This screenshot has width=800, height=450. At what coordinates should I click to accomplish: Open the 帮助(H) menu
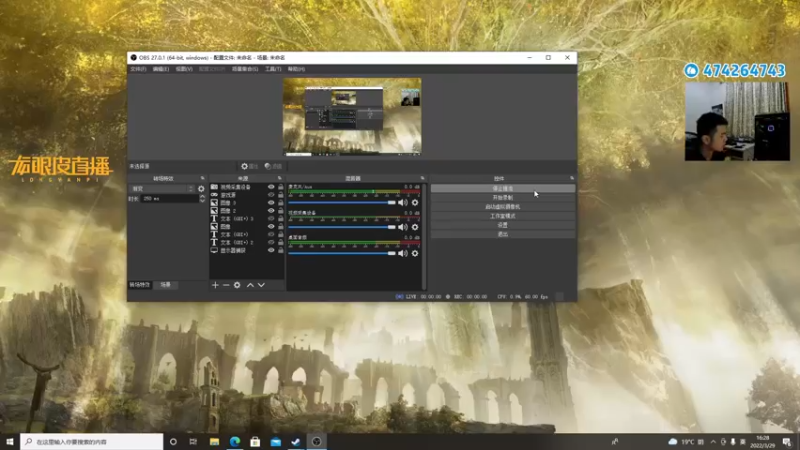(x=296, y=69)
